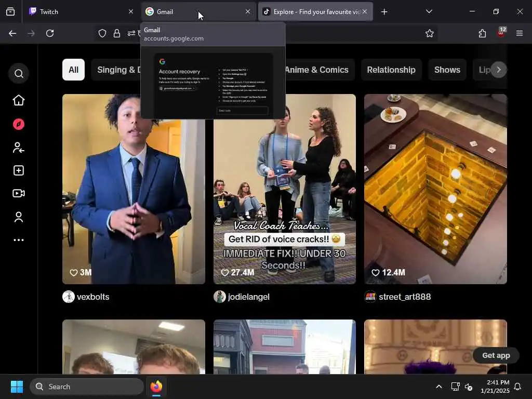Image resolution: width=532 pixels, height=399 pixels.
Task: Open Following via person-arrow icon
Action: click(19, 148)
